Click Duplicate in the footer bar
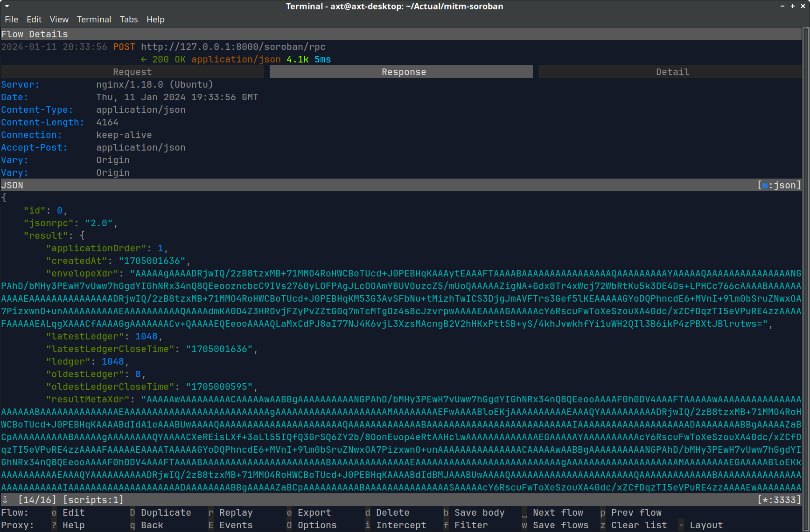Viewport: 810px width, 532px height. [x=166, y=512]
